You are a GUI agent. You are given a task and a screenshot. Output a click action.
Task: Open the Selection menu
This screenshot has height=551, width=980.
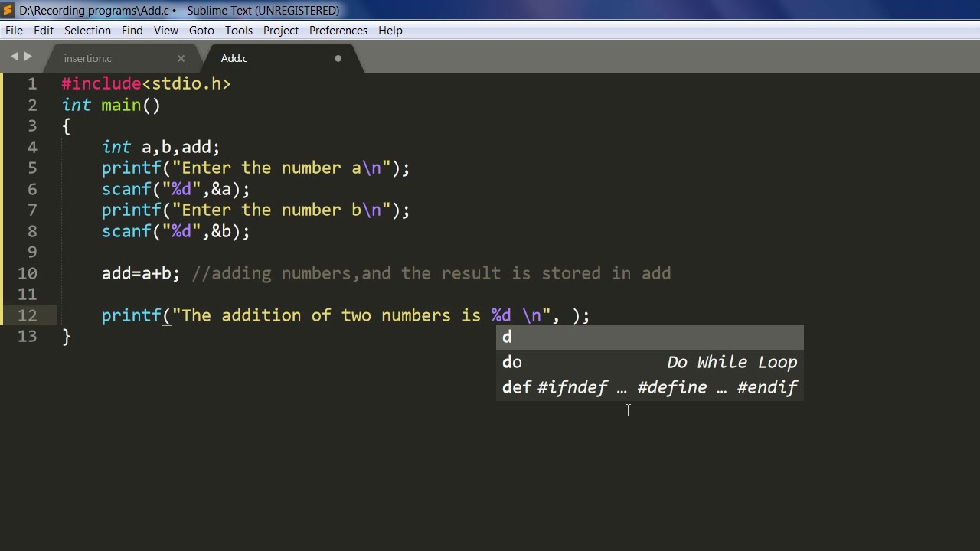point(87,31)
